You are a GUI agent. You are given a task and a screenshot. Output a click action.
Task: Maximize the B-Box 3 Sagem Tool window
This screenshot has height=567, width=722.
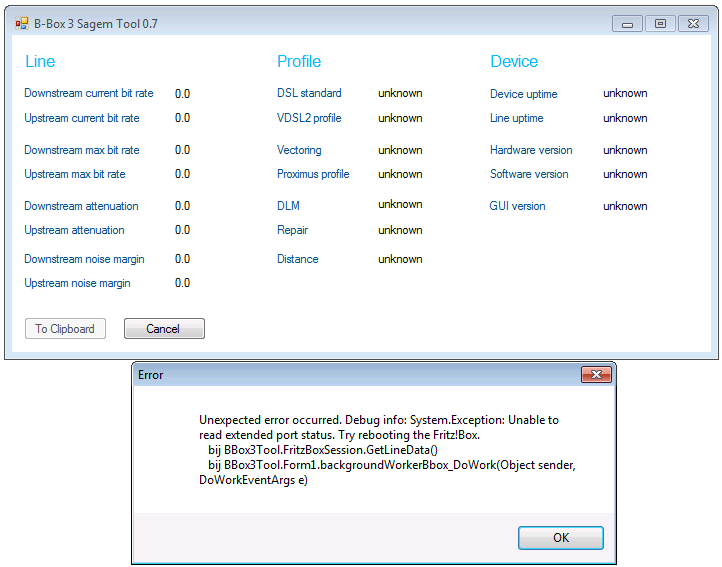click(x=660, y=23)
